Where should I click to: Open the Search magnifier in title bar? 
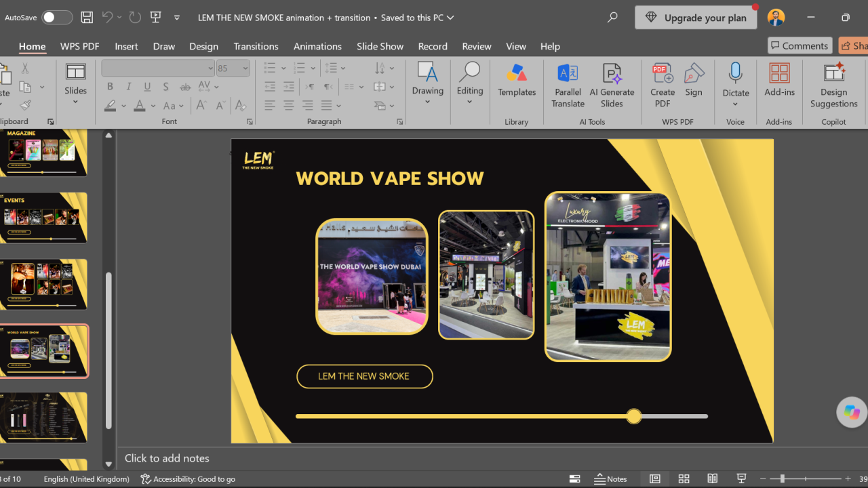[x=612, y=18]
